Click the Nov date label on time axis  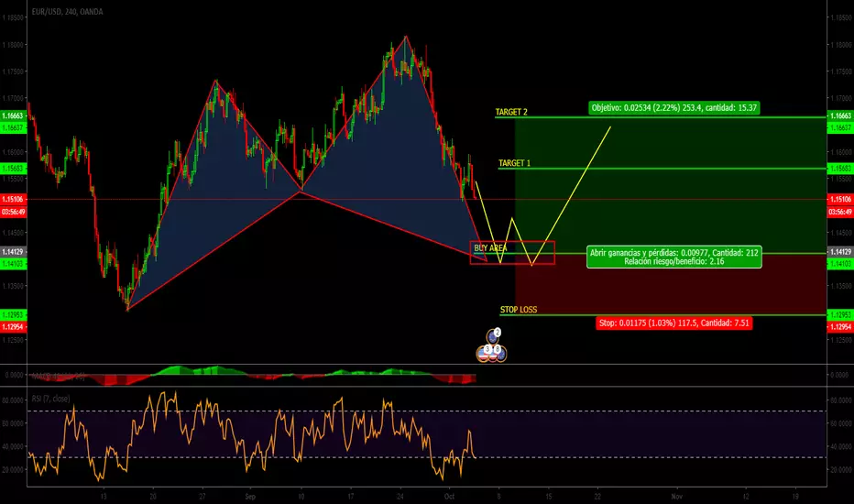(x=676, y=497)
